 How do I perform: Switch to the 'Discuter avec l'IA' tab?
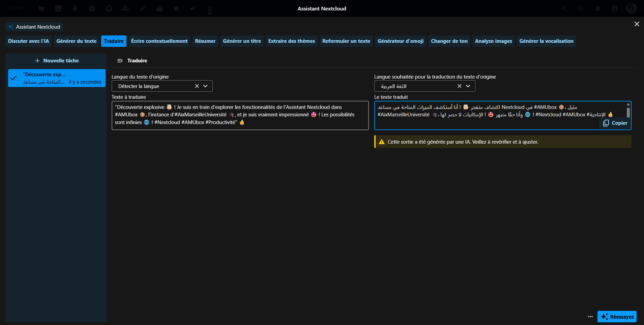coord(28,41)
